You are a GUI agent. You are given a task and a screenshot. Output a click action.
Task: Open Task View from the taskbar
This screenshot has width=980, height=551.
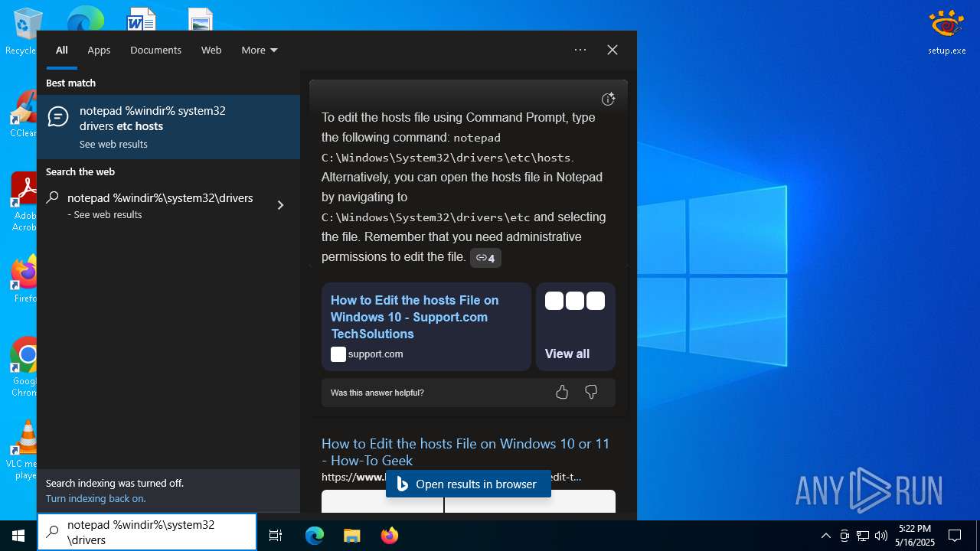pos(276,536)
